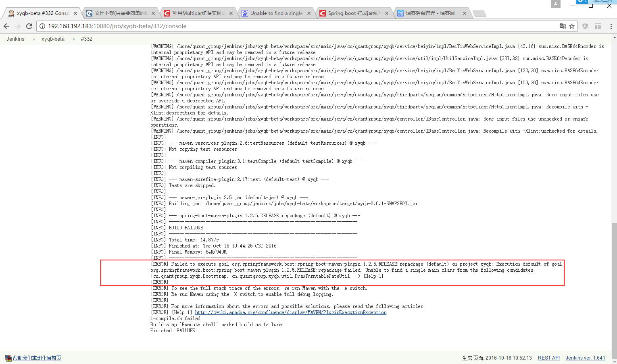Click the localization flag icon in footer
The width and height of the screenshot is (617, 364).
point(8,358)
